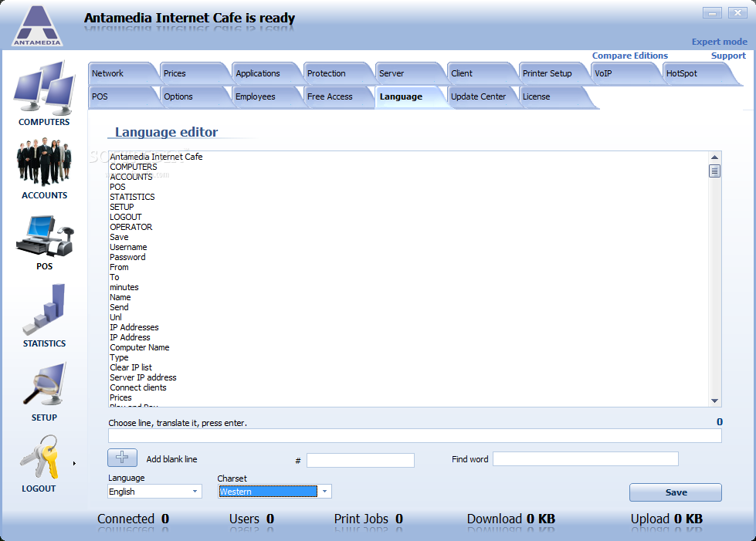Select the 'LOGOUT' line in the list

[x=125, y=218]
